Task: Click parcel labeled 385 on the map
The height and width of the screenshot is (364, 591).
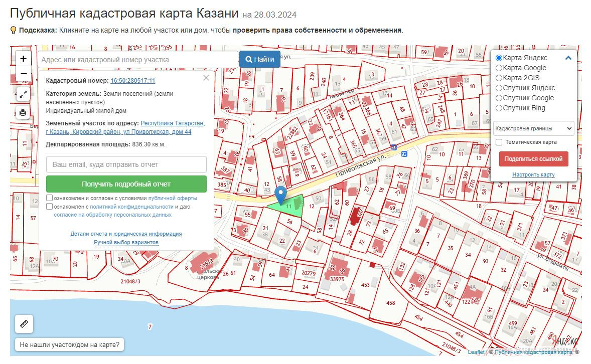Action: click(222, 185)
